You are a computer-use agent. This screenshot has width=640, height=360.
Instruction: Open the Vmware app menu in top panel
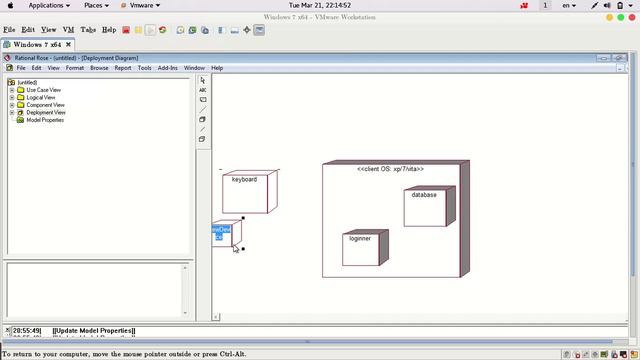(141, 5)
